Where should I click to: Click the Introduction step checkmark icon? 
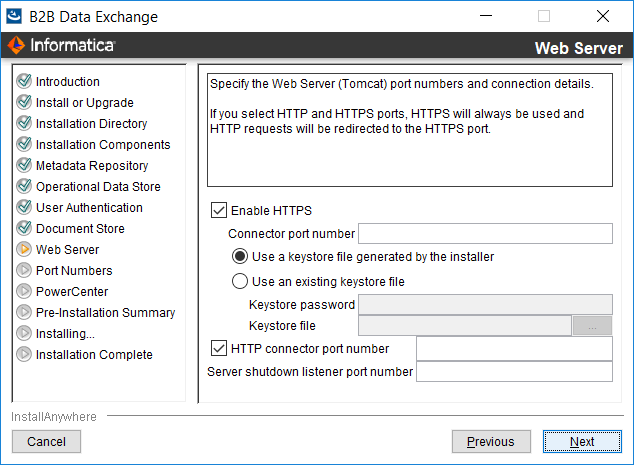(24, 81)
